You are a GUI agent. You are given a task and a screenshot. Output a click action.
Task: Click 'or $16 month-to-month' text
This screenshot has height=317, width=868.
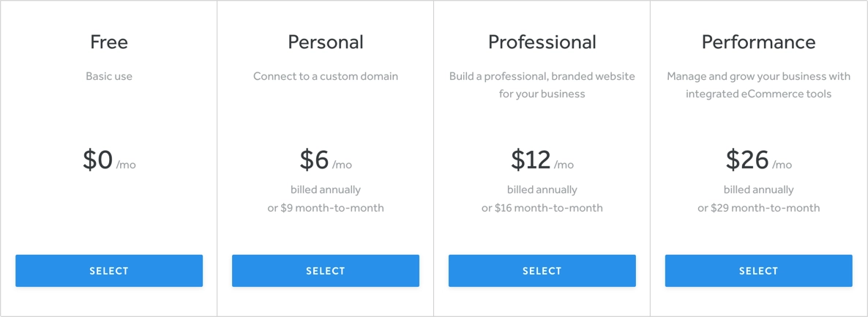(x=542, y=209)
